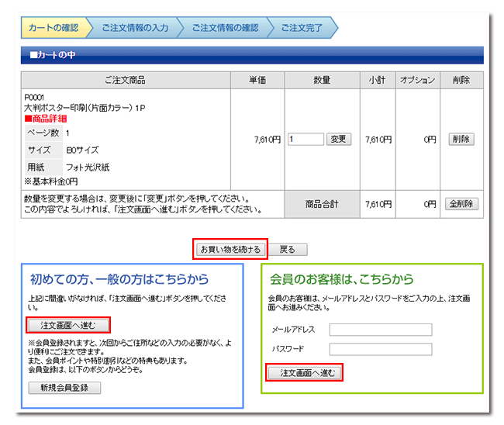Viewport: 504px width, 425px height.
Task: Click the フォト光沢紙 paper value
Action: 88,168
